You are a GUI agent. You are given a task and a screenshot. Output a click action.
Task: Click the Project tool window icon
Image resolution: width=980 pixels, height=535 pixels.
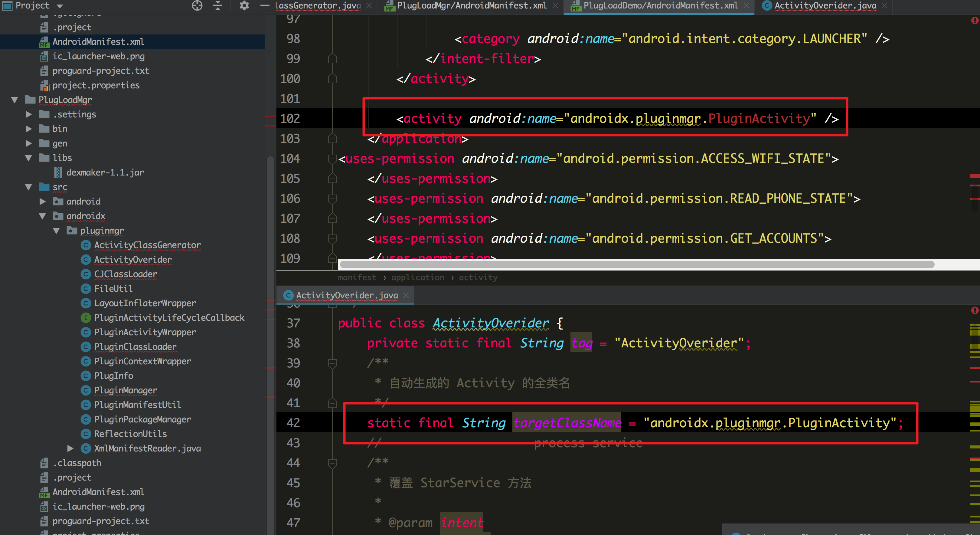click(7, 6)
